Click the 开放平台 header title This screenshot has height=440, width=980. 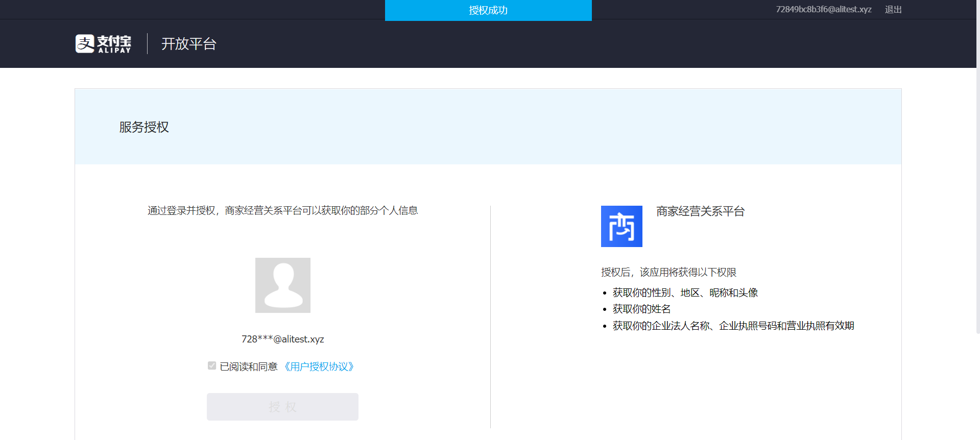tap(189, 44)
